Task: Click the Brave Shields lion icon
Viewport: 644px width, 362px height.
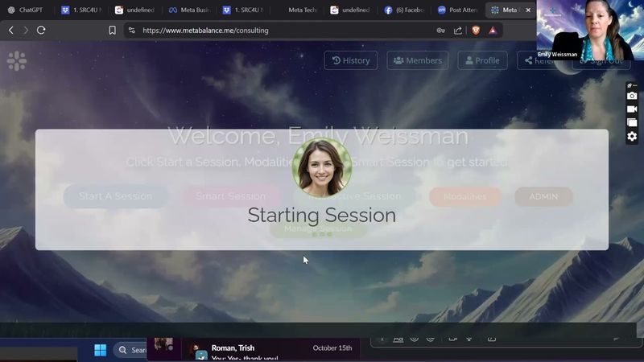Action: tap(475, 30)
